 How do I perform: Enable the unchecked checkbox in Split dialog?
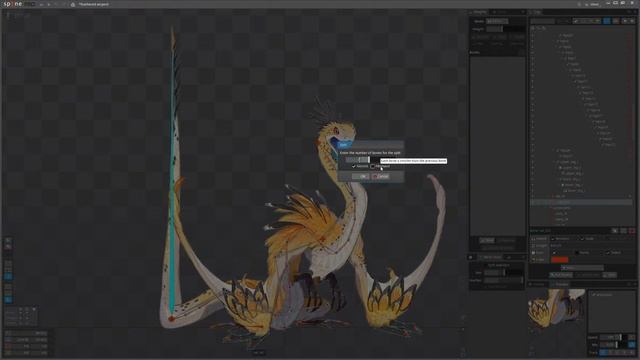(373, 166)
